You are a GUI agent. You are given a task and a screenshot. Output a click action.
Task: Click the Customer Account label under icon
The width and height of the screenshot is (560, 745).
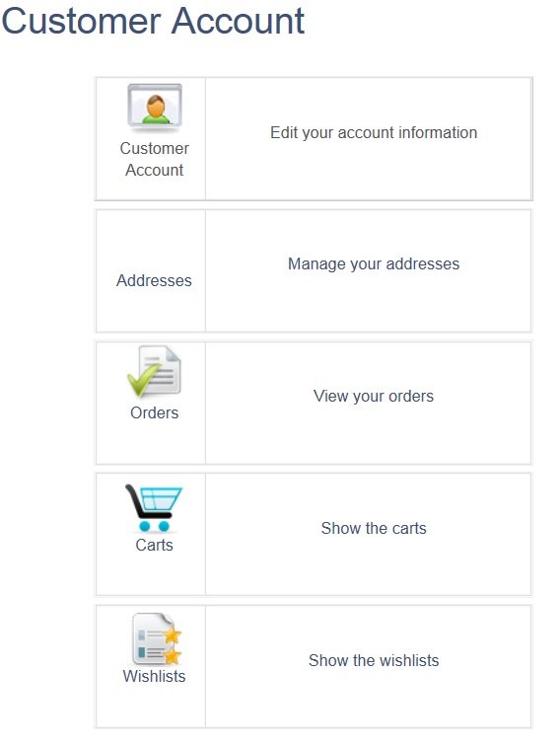pyautogui.click(x=154, y=159)
